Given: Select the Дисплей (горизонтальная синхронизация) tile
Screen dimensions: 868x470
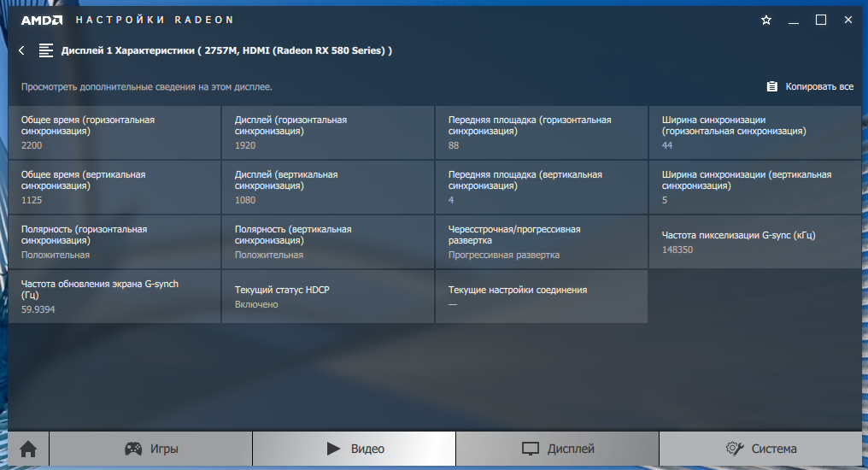Looking at the screenshot, I should pos(328,132).
